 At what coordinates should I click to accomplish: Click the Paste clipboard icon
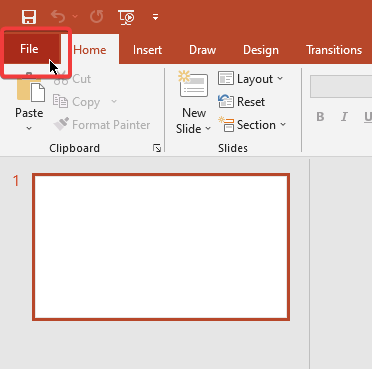tap(31, 87)
